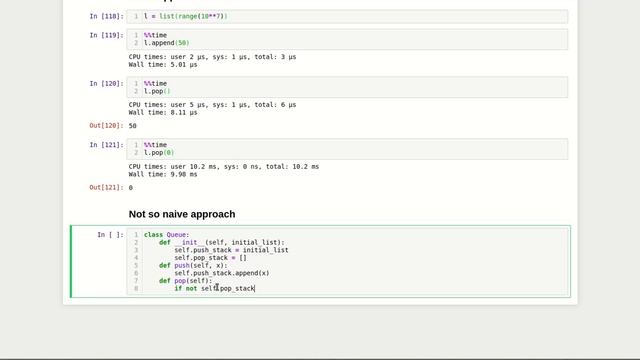Click the Wall time 5.01 µs output text
Image resolution: width=640 pixels, height=360 pixels.
(x=163, y=64)
